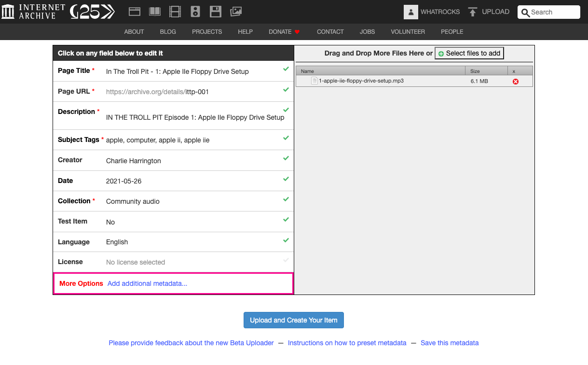588x365 pixels.
Task: Remove the mp3 file with red X
Action: 515,82
